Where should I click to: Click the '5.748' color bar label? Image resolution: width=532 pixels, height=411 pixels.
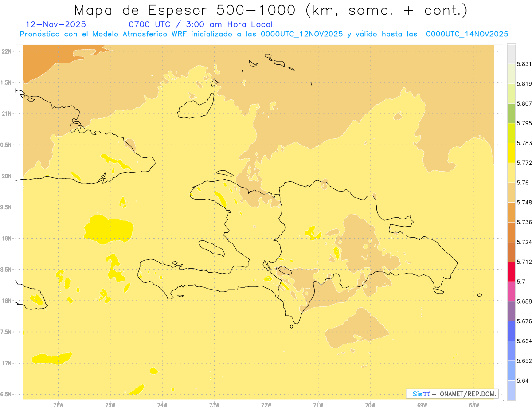(x=524, y=202)
